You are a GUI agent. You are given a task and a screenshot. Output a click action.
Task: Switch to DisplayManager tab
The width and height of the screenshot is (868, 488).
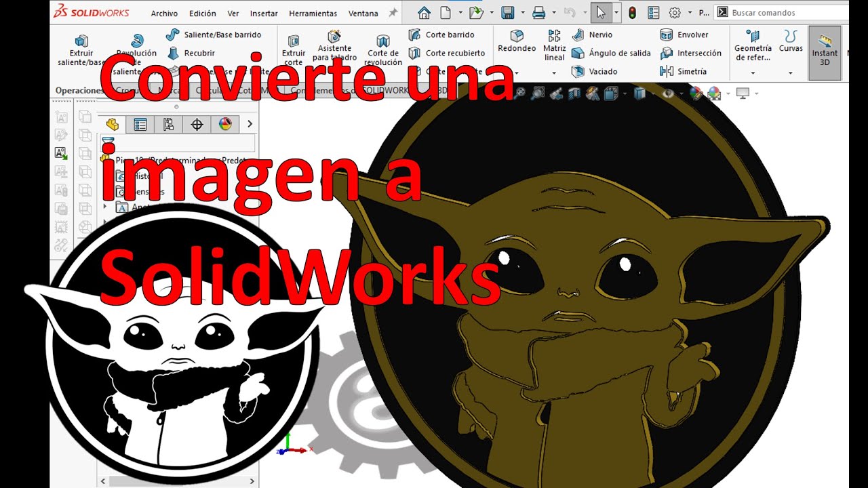(225, 124)
